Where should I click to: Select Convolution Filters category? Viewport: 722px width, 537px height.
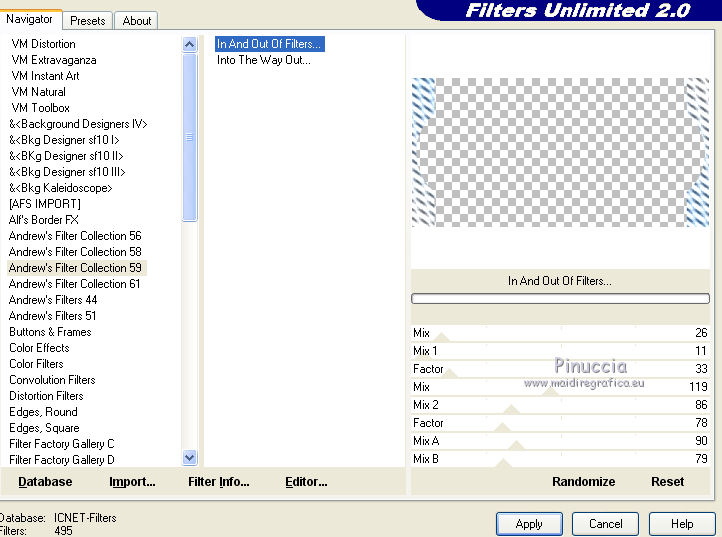coord(52,380)
